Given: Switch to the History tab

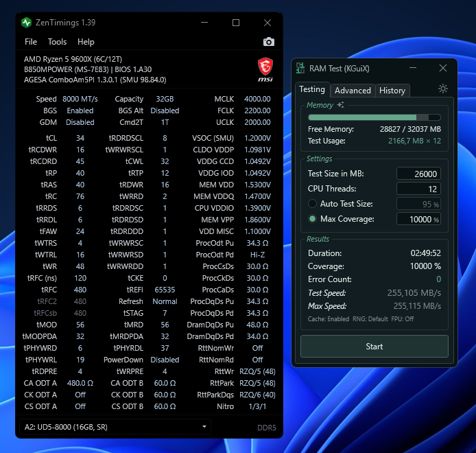Looking at the screenshot, I should point(392,91).
